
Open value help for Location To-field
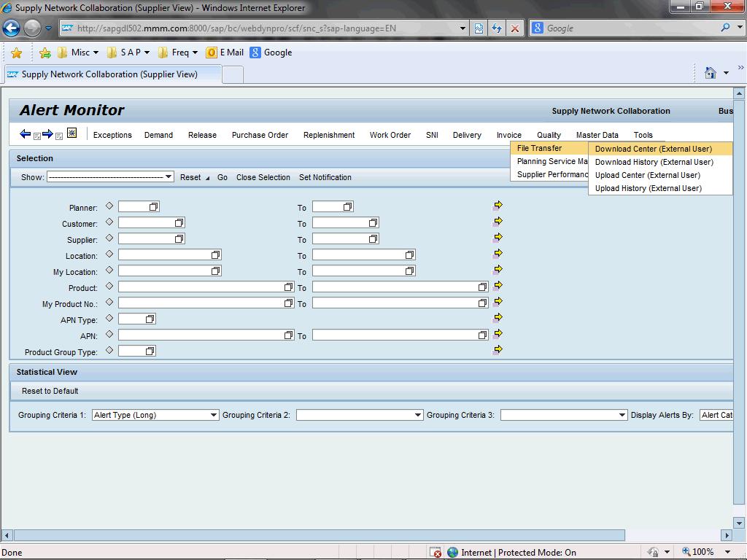(410, 254)
